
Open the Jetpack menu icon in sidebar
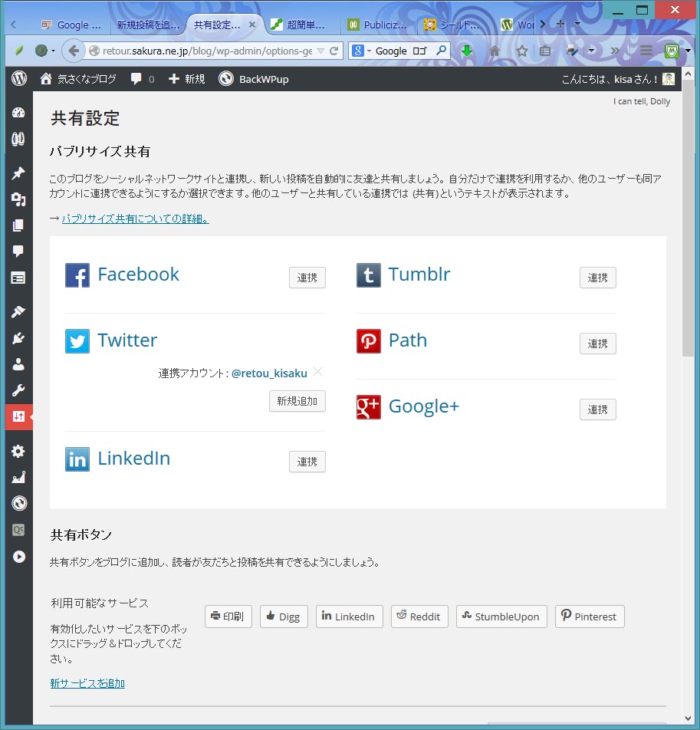click(x=18, y=140)
